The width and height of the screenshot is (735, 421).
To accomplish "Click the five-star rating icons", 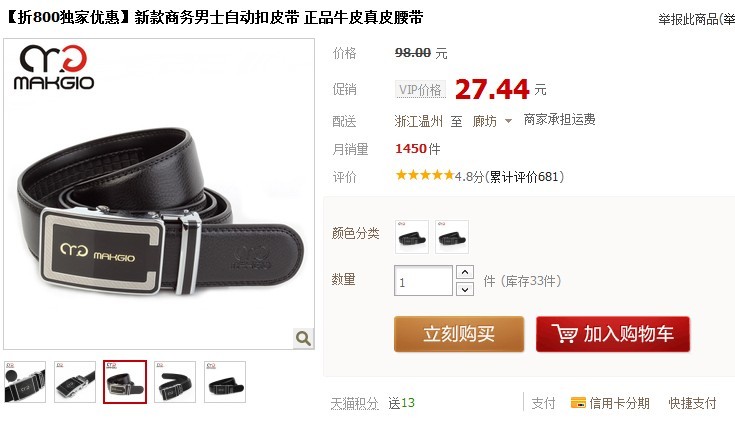I will tap(425, 176).
